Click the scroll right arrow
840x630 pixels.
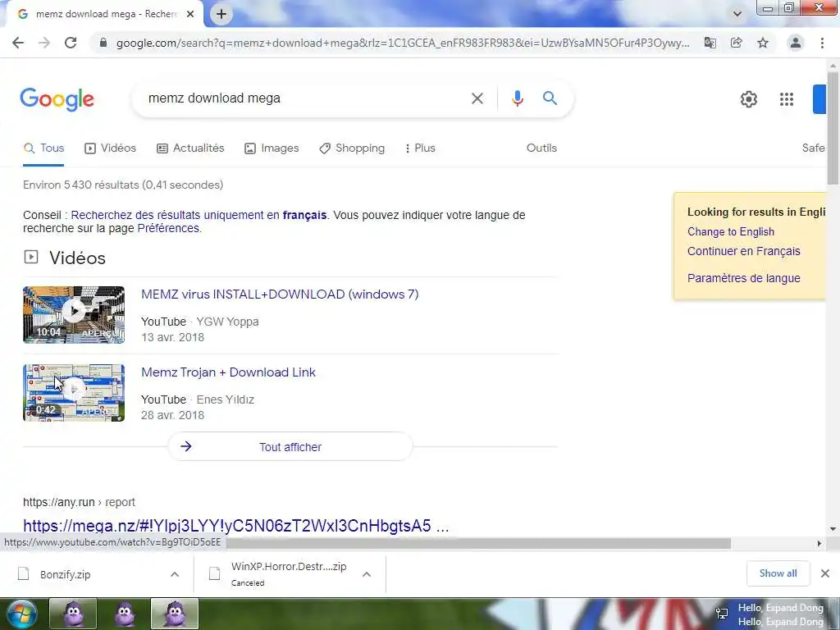[819, 543]
